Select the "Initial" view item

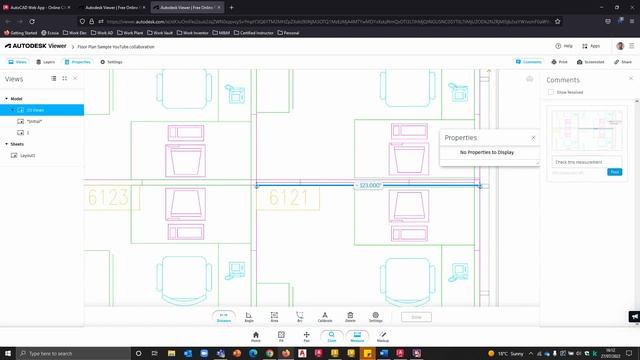tap(34, 121)
